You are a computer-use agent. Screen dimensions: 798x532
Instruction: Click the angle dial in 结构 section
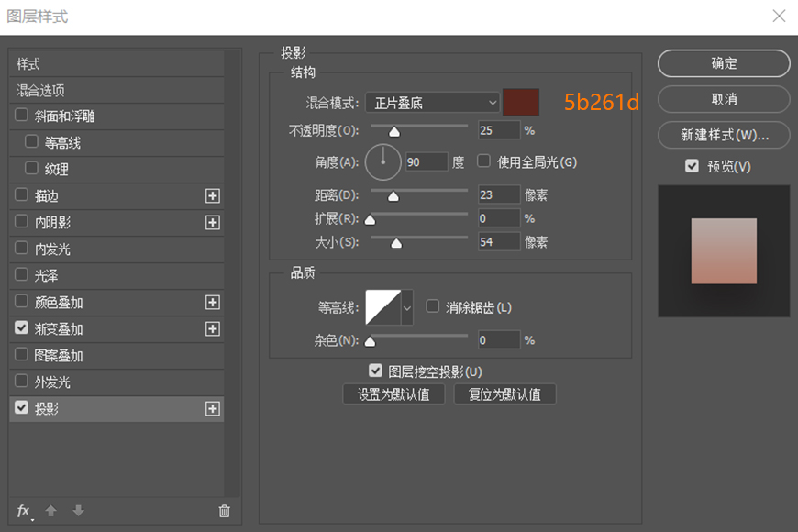382,161
